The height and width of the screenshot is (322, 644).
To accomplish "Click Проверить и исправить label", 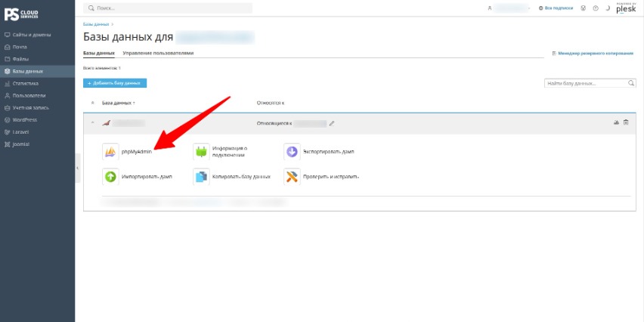I will pyautogui.click(x=331, y=177).
